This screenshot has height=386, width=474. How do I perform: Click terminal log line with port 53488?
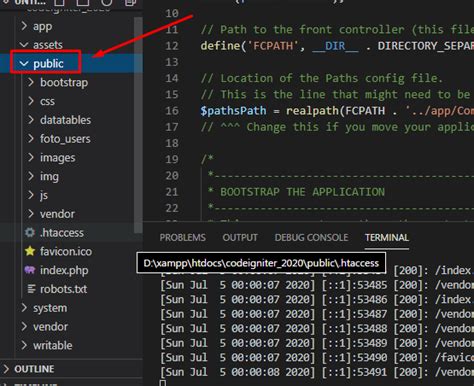point(317,328)
